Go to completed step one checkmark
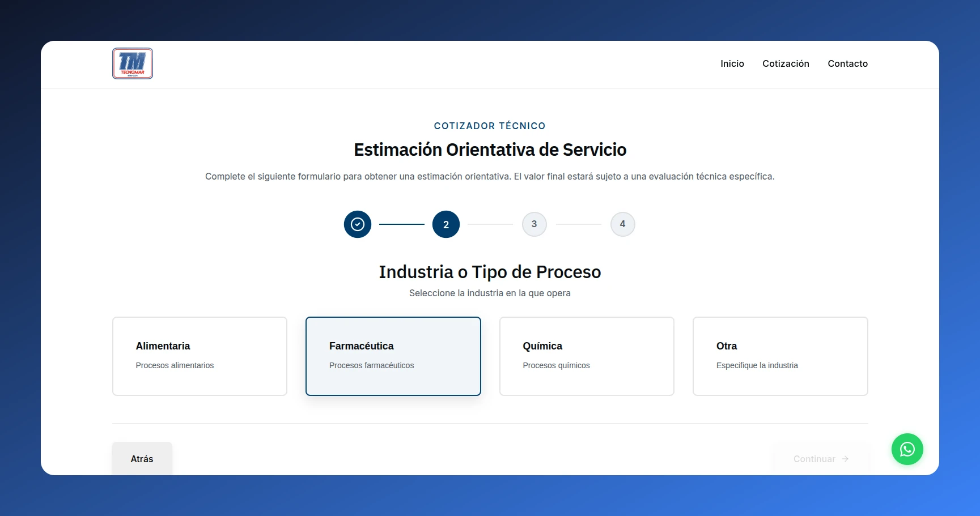The width and height of the screenshot is (980, 516). click(358, 224)
